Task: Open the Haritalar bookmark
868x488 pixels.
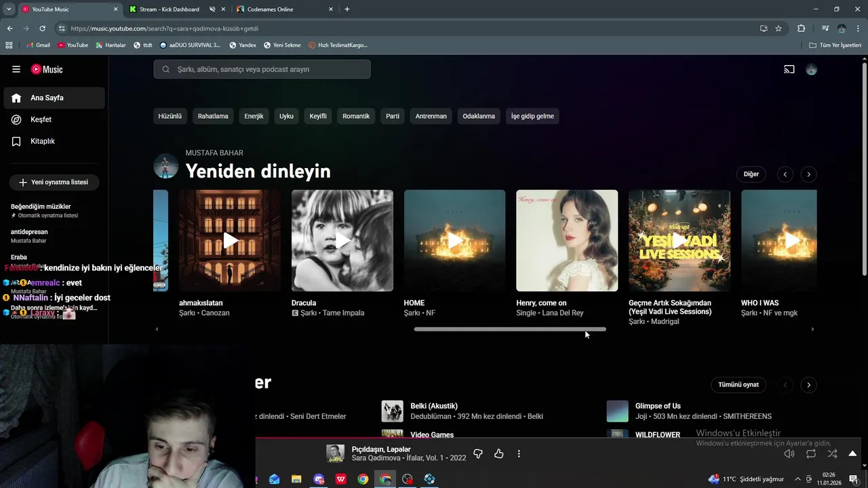Action: click(111, 45)
